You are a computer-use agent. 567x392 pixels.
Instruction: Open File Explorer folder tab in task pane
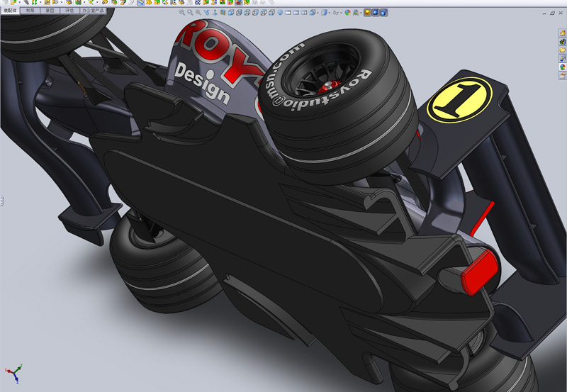click(x=562, y=50)
